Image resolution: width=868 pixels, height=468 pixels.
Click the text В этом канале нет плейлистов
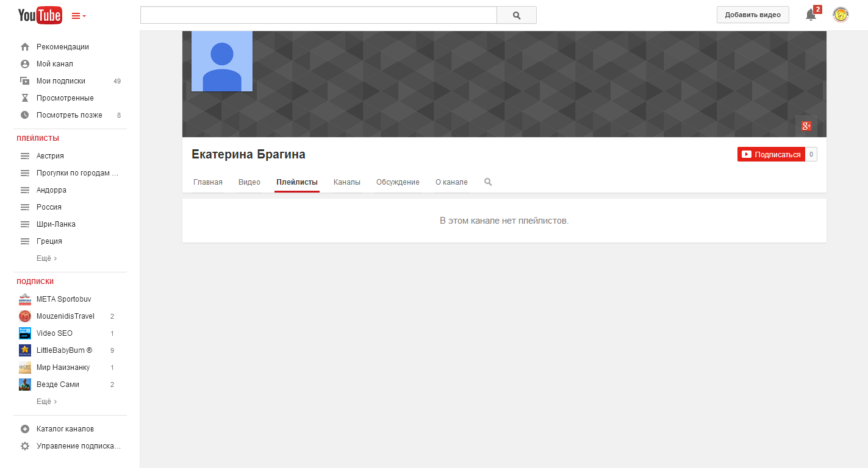click(504, 221)
